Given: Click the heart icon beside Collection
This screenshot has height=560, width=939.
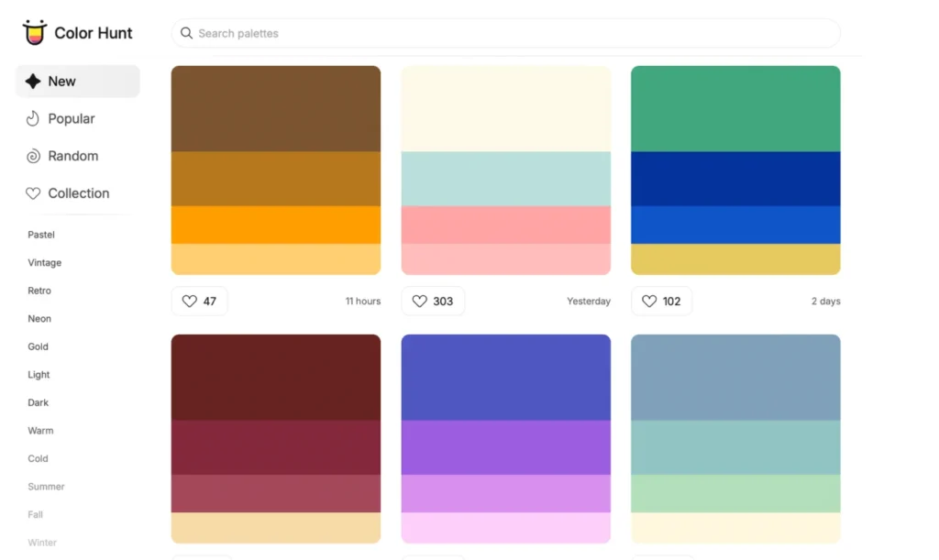Looking at the screenshot, I should click(x=33, y=193).
